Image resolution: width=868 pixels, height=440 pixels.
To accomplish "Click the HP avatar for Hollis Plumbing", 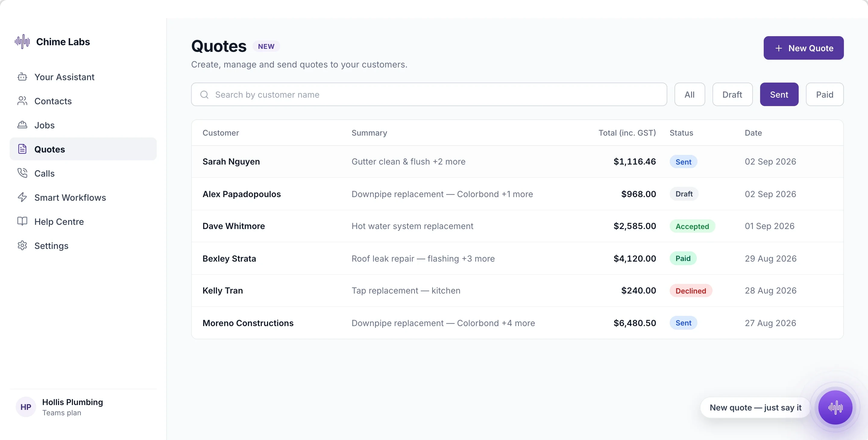I will click(x=26, y=407).
